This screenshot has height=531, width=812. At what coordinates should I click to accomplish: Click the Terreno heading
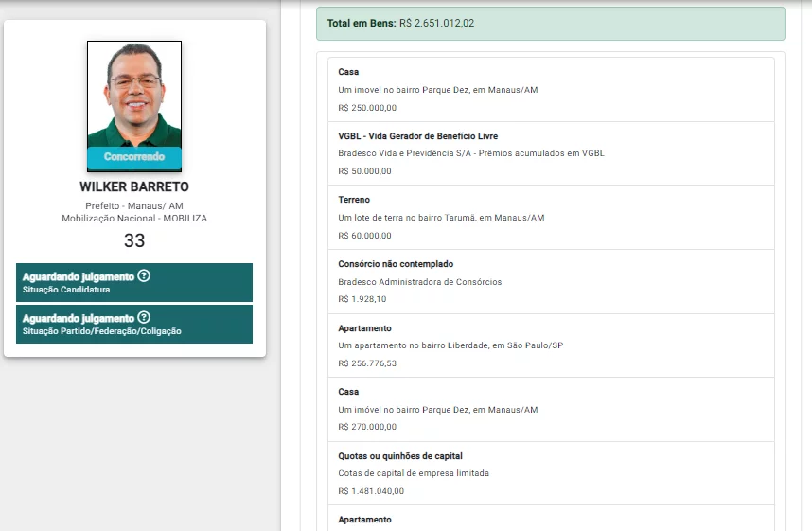coord(354,200)
